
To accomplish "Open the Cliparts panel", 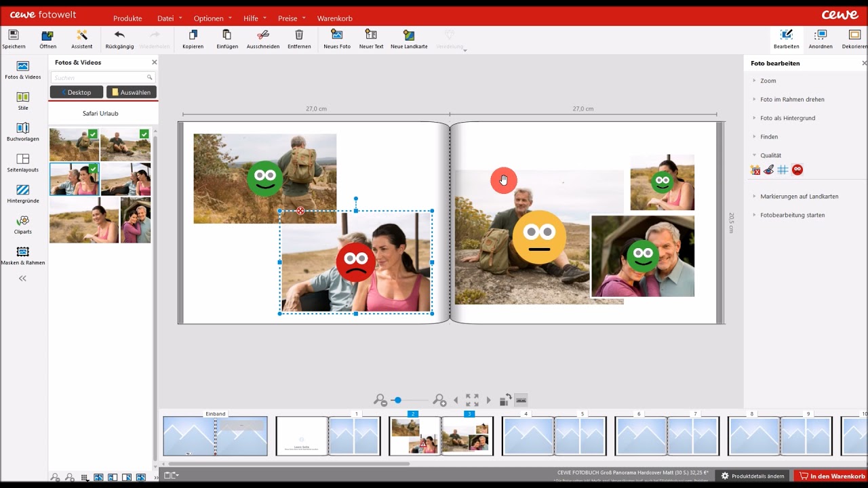I will tap(23, 224).
